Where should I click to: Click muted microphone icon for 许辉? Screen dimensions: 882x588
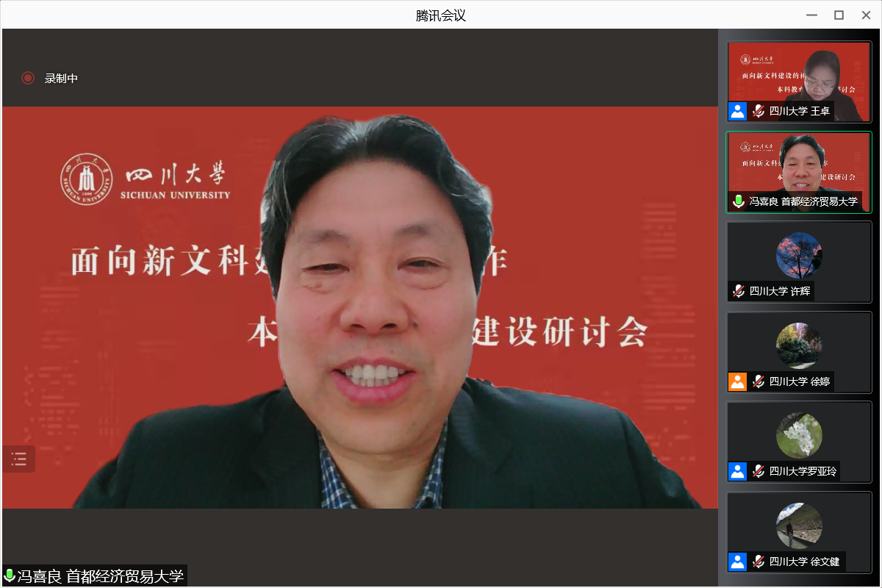[x=739, y=291]
